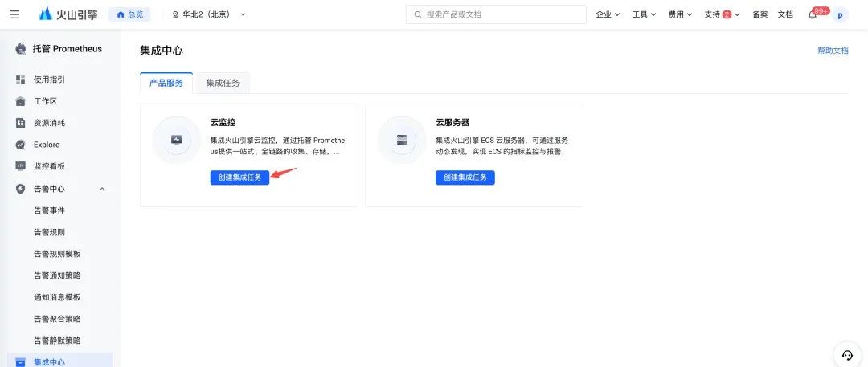Switch to the 产品服务 tab
This screenshot has height=367, width=868.
[166, 83]
